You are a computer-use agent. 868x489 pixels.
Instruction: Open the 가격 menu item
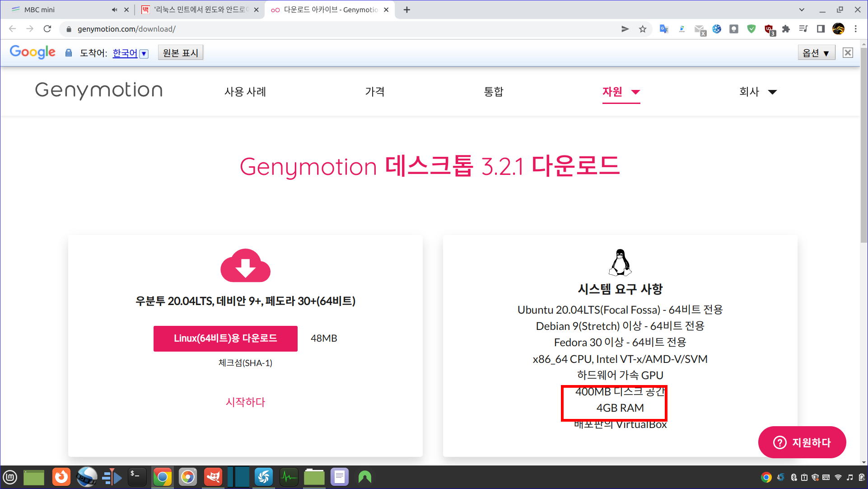pyautogui.click(x=374, y=92)
